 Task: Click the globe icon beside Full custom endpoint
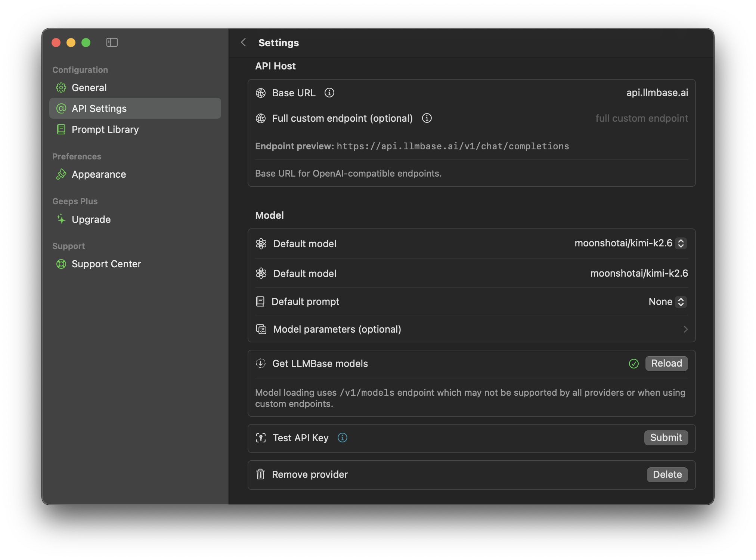pos(261,118)
